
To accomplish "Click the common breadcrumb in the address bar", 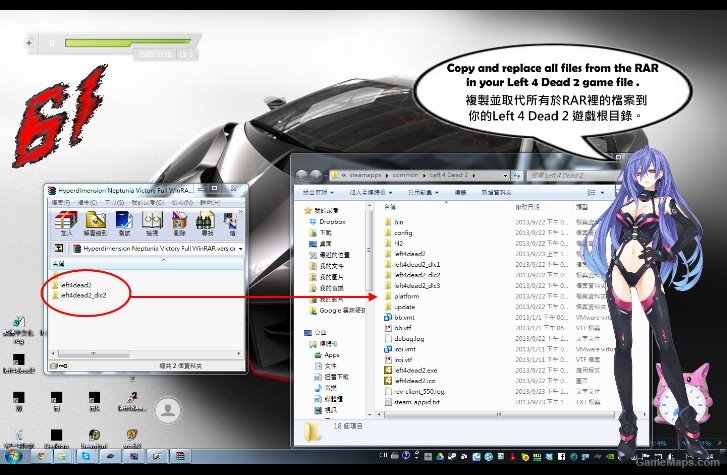I will point(405,175).
